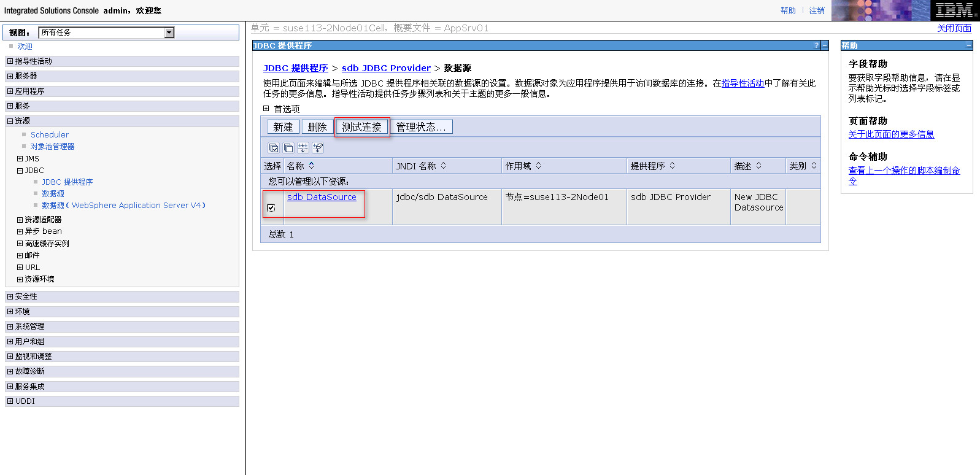Sort table by 类别 column arrows
Image resolution: width=980 pixels, height=475 pixels.
814,166
